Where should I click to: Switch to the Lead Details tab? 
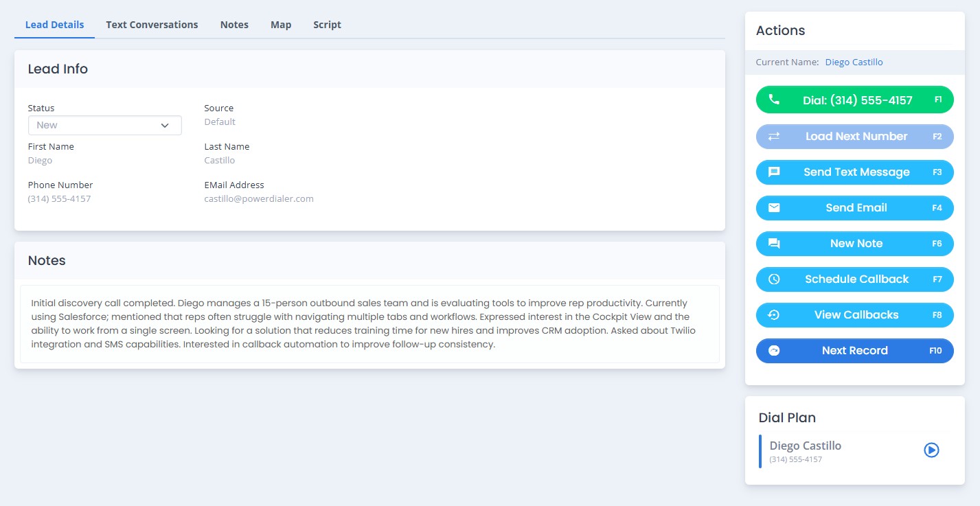pos(55,25)
